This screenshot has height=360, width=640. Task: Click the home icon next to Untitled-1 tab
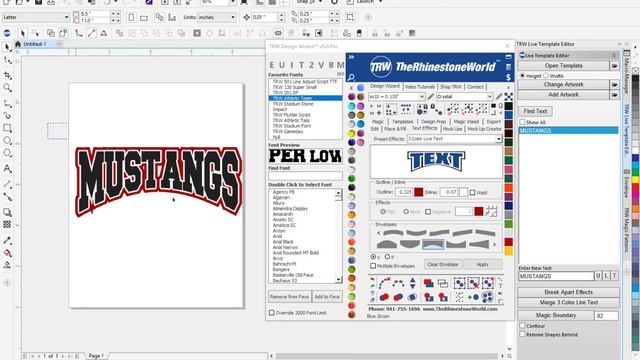point(18,44)
